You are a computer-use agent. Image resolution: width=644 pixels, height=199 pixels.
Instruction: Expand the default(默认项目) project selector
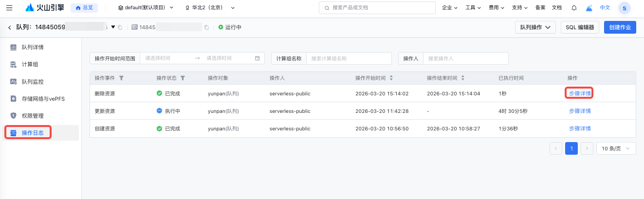pyautogui.click(x=146, y=8)
